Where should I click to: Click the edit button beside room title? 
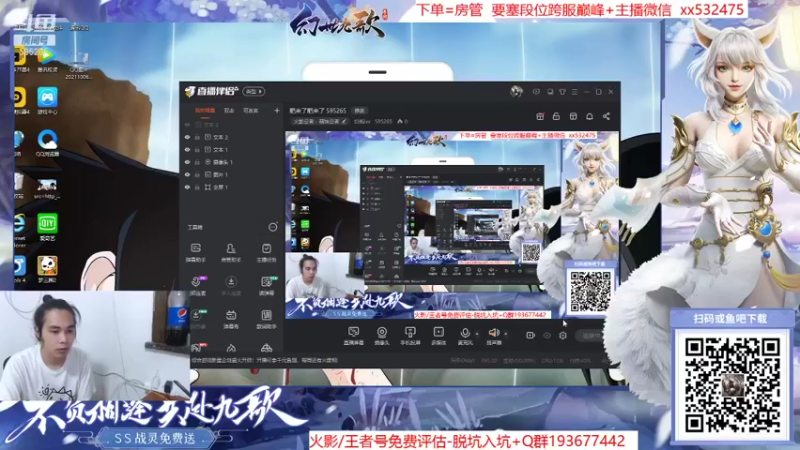point(360,110)
